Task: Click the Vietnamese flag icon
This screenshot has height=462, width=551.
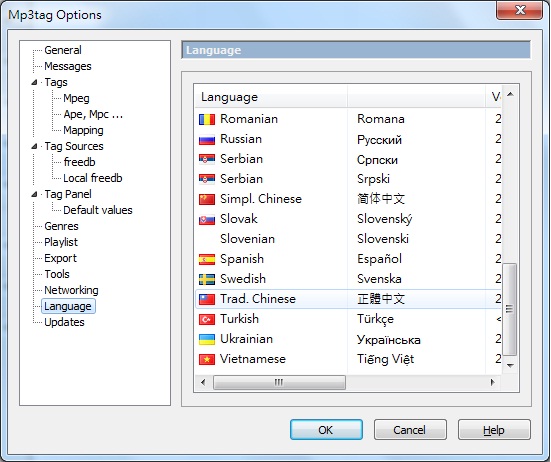Action: tap(207, 359)
